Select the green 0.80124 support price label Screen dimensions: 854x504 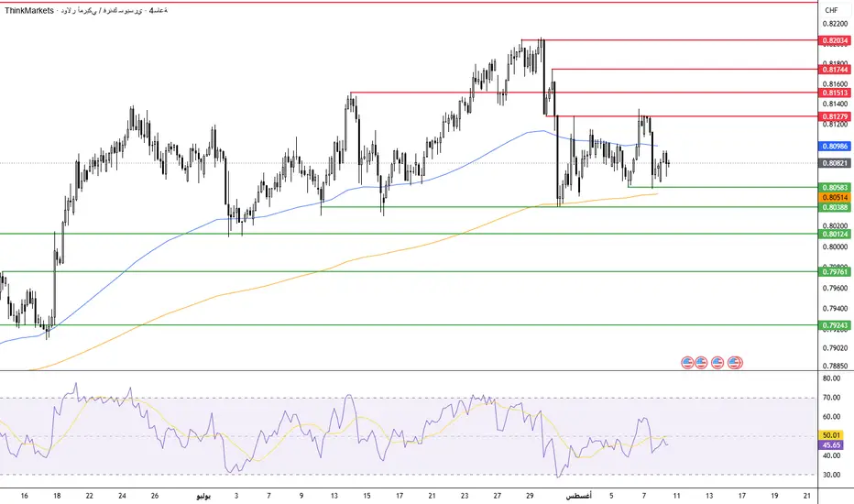click(835, 235)
